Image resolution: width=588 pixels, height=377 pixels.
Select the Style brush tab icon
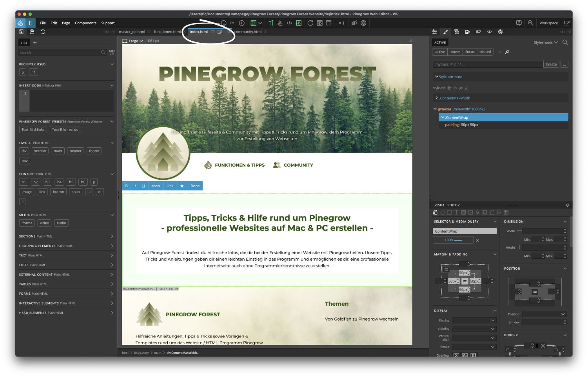pos(446,32)
